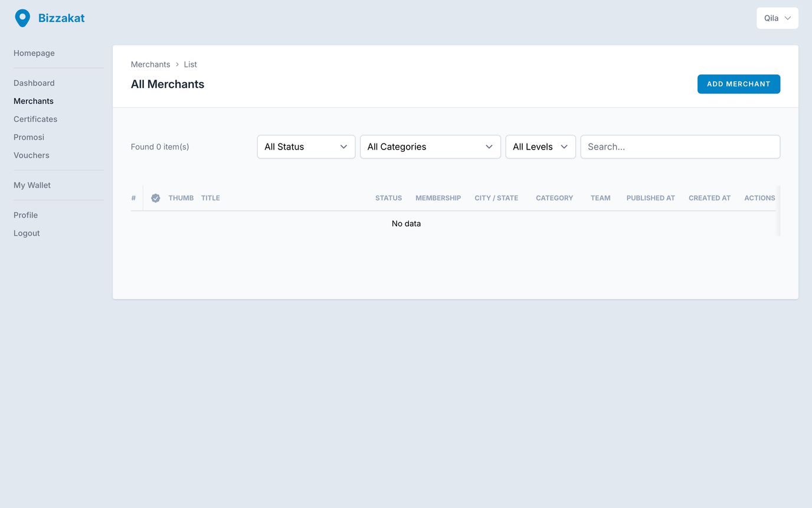Click the Merchants breadcrumb link
This screenshot has height=508, width=812.
click(150, 64)
